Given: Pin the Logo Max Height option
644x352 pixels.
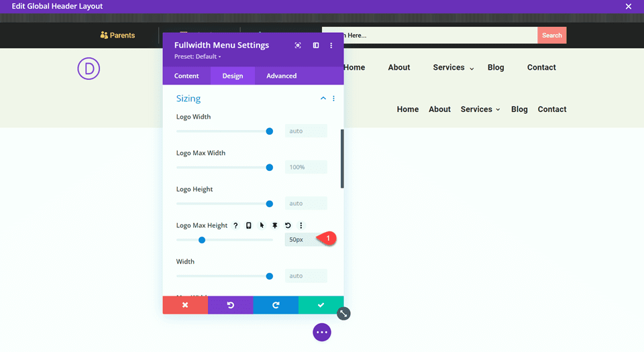Looking at the screenshot, I should tap(275, 225).
